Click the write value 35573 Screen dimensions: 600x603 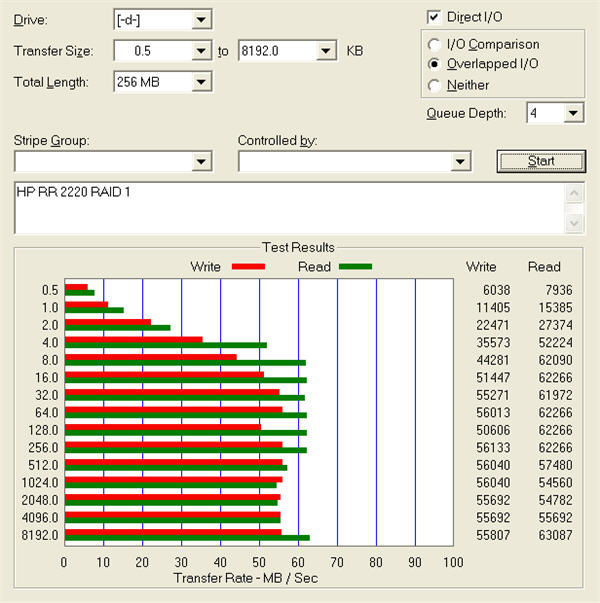493,343
